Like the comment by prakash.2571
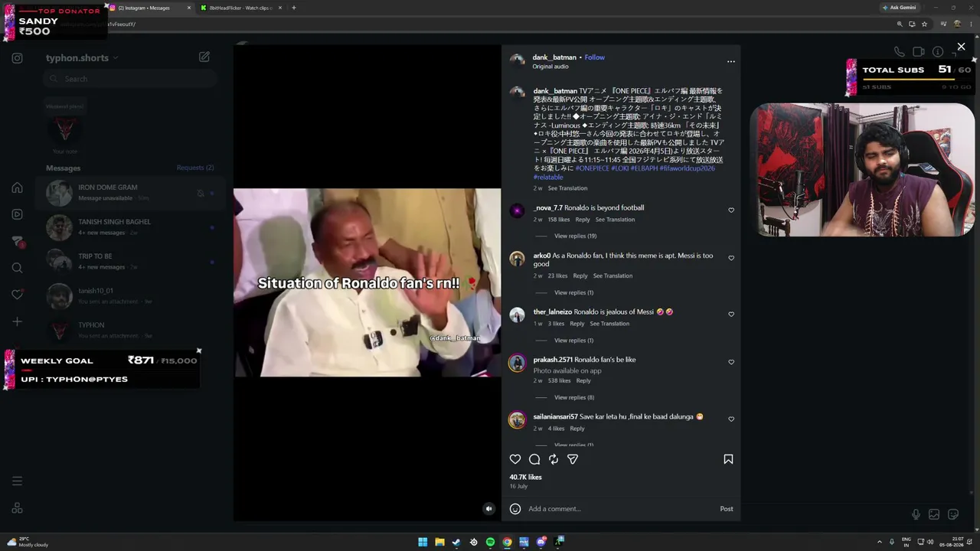Image resolution: width=980 pixels, height=551 pixels. (731, 362)
